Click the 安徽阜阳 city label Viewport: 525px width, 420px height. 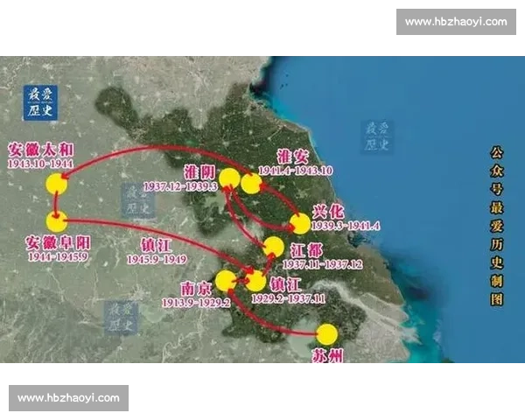(59, 243)
